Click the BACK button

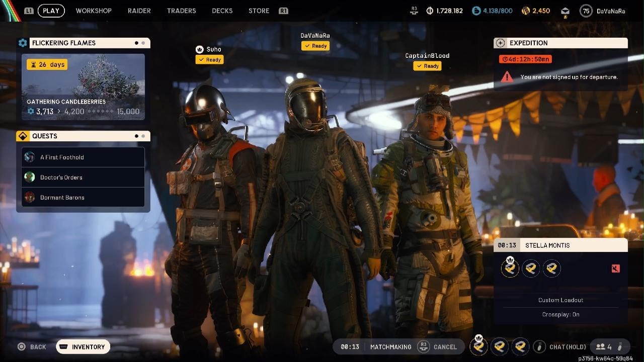[x=32, y=347]
